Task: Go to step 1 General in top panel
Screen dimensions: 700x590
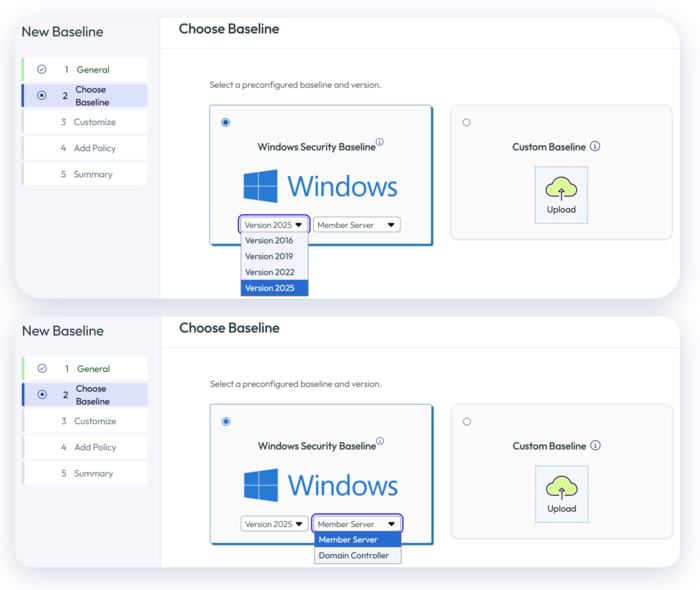Action: click(84, 69)
